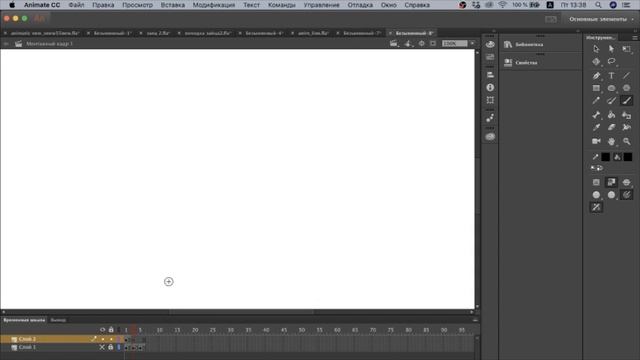This screenshot has width=640, height=360.
Task: Select the Bone tool
Action: [x=596, y=115]
